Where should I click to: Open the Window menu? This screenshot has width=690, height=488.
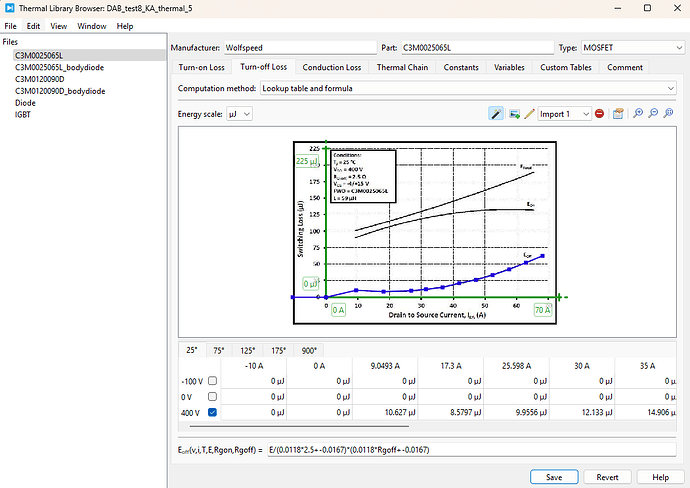coord(92,26)
